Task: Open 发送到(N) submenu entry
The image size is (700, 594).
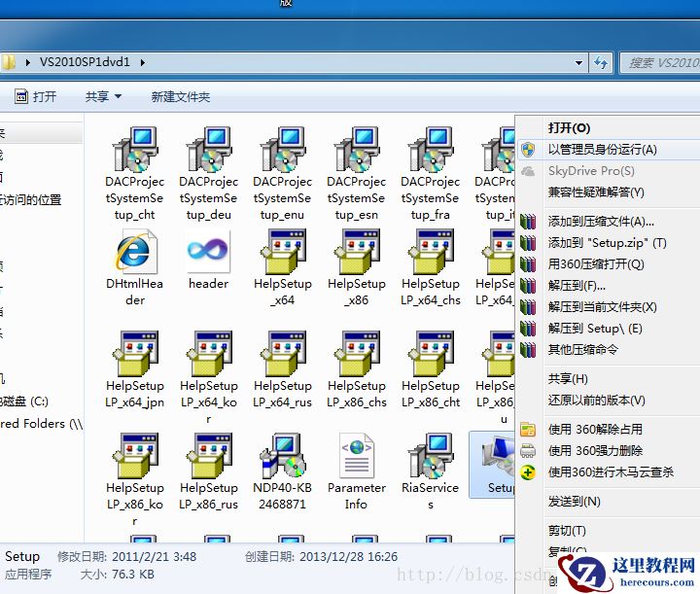Action: tap(608, 502)
